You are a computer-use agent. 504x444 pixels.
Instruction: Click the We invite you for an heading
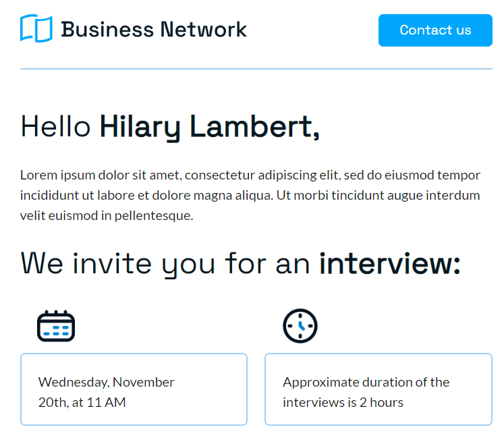[x=165, y=265]
